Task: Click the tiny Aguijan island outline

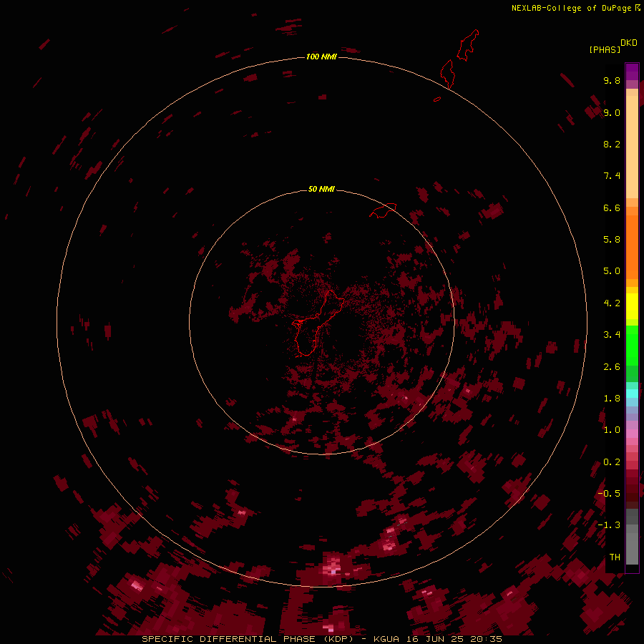Action: coord(437,99)
